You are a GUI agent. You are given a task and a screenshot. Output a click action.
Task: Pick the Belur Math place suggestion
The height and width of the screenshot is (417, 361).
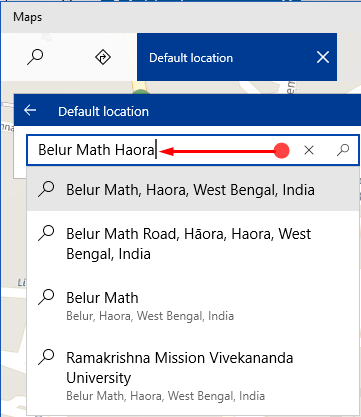coord(193,306)
